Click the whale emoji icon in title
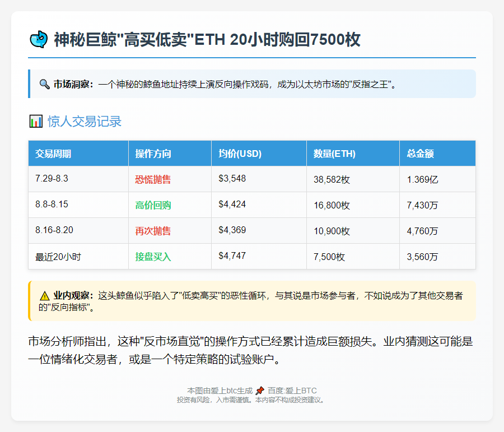The image size is (504, 432). pyautogui.click(x=38, y=40)
